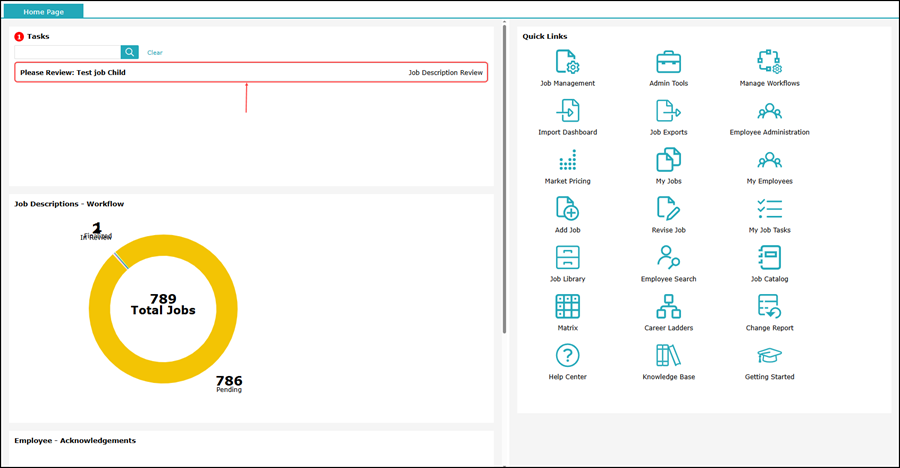Click the Job Description Review label

pyautogui.click(x=445, y=72)
